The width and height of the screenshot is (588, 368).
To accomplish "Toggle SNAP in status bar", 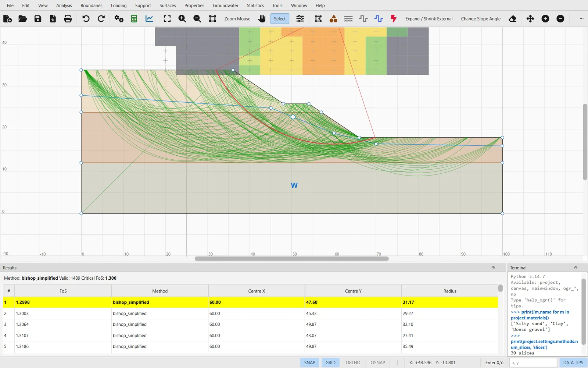I will point(310,362).
